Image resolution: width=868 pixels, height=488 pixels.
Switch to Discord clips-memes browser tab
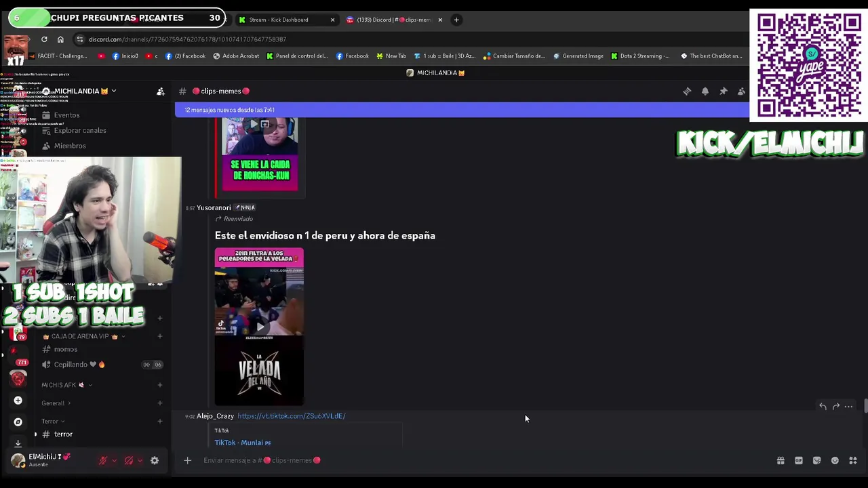[x=393, y=20]
